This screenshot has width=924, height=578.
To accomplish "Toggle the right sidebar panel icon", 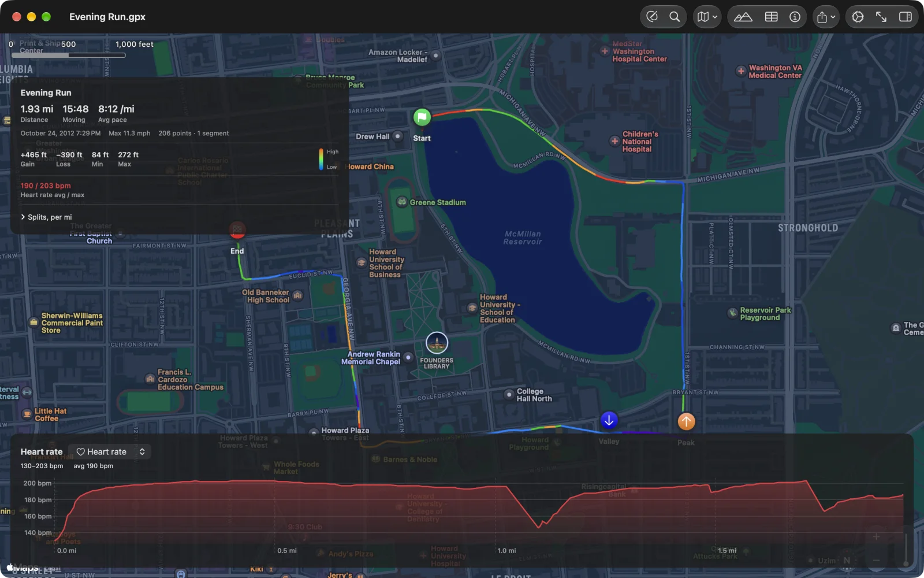I will click(x=906, y=17).
